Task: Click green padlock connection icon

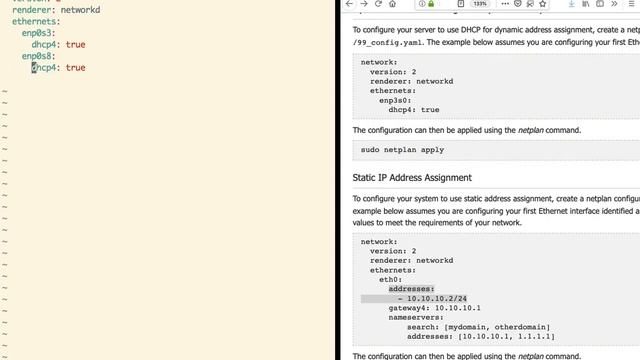Action: point(431,4)
